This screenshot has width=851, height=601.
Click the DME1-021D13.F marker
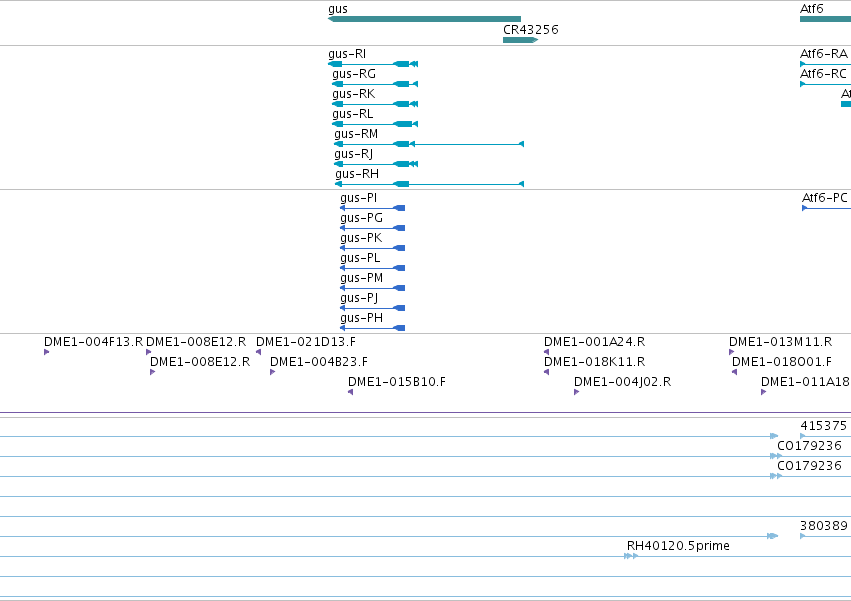[x=258, y=352]
